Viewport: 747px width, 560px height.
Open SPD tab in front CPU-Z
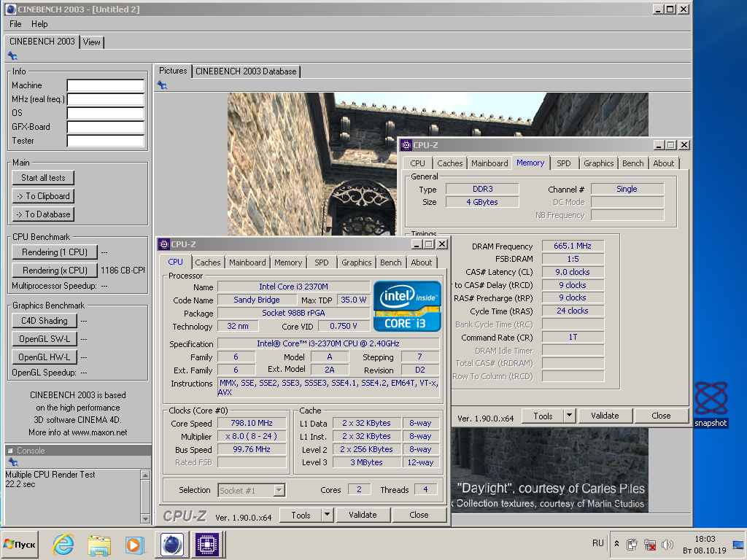322,262
